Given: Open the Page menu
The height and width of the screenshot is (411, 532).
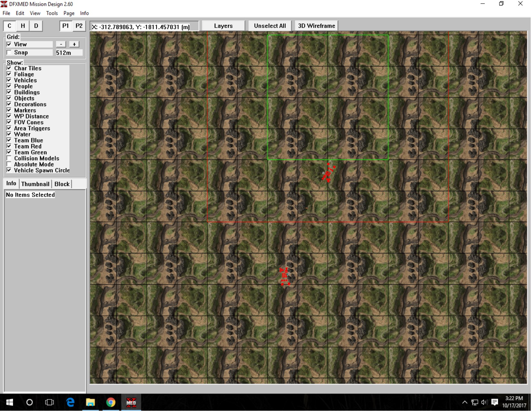Looking at the screenshot, I should 69,13.
